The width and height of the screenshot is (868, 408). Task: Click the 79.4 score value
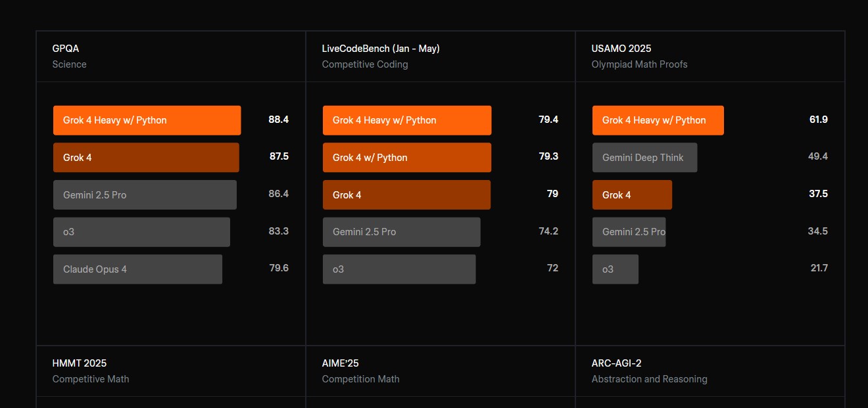point(548,120)
